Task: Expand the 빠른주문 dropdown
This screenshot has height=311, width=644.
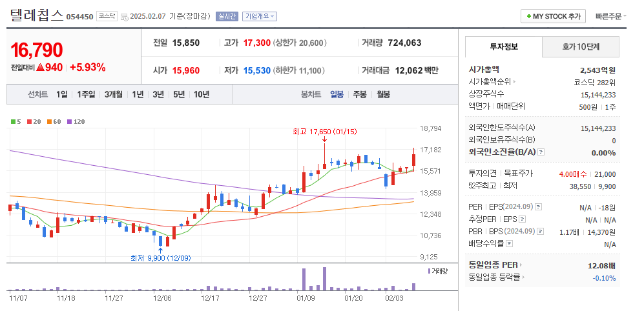Action: point(610,16)
